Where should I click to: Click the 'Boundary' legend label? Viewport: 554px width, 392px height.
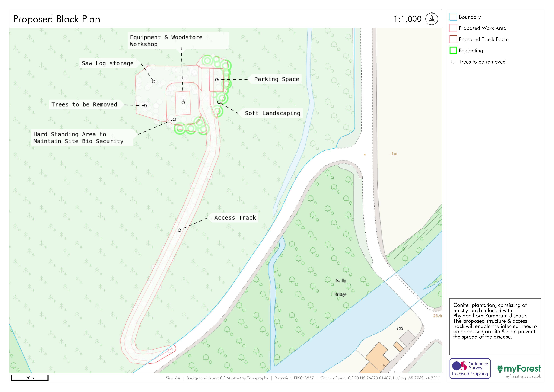click(470, 17)
